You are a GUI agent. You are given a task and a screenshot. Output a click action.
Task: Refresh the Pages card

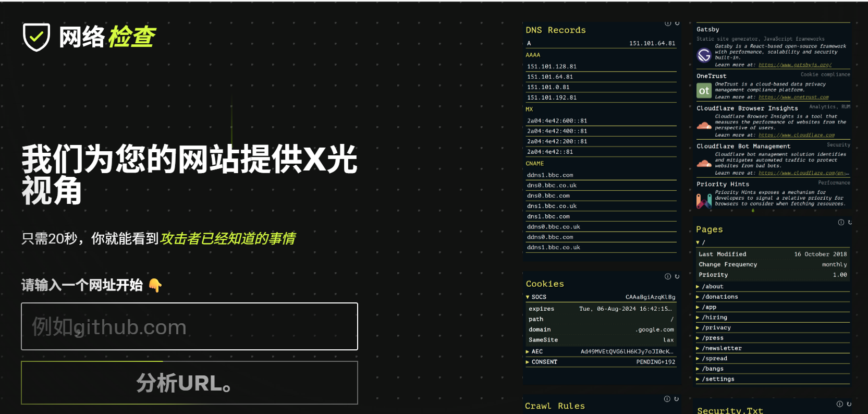(850, 222)
